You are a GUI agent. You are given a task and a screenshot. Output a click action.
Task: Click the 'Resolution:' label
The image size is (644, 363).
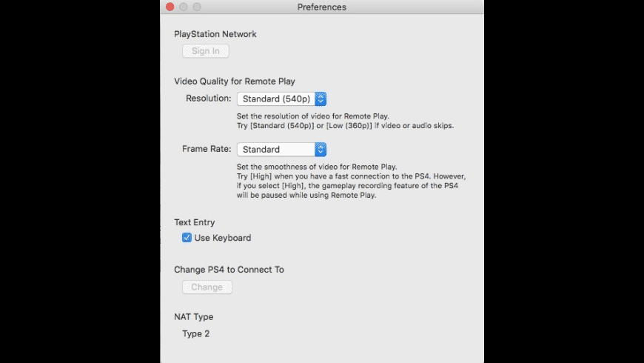[x=209, y=99]
